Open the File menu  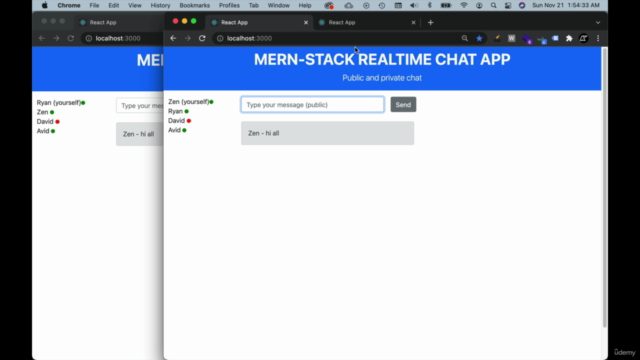click(x=94, y=5)
